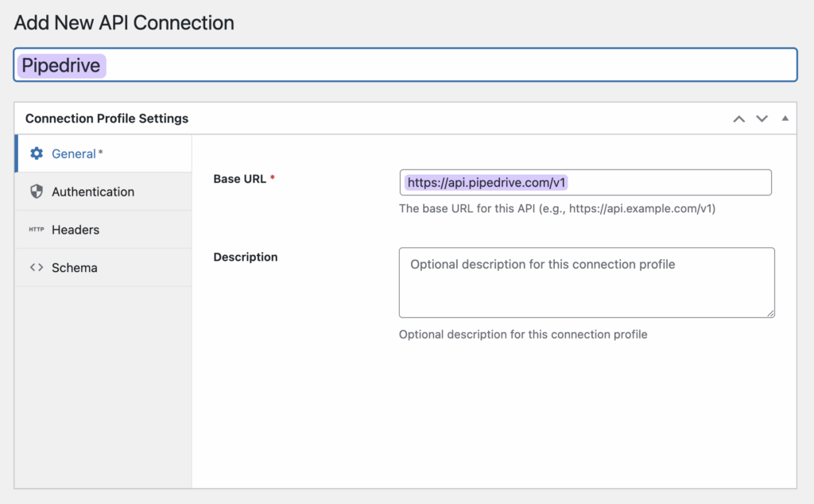814x504 pixels.
Task: Switch to the Authentication tab
Action: 93,191
